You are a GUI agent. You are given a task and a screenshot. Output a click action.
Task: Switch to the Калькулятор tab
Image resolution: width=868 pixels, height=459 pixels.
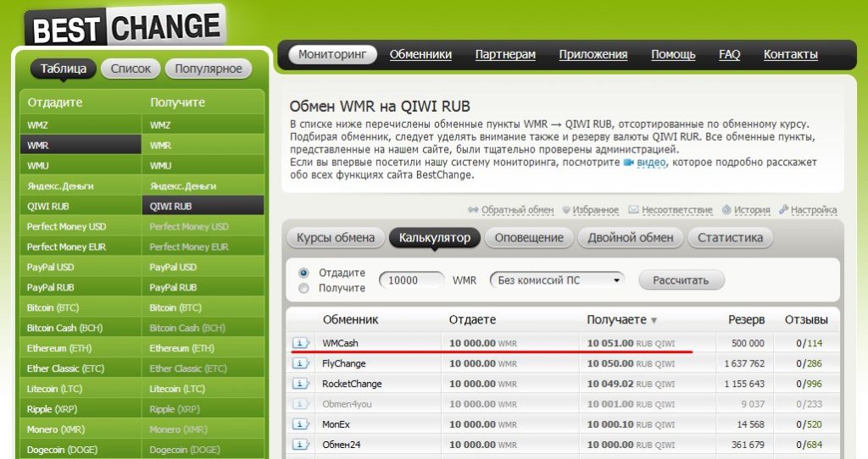tap(435, 238)
